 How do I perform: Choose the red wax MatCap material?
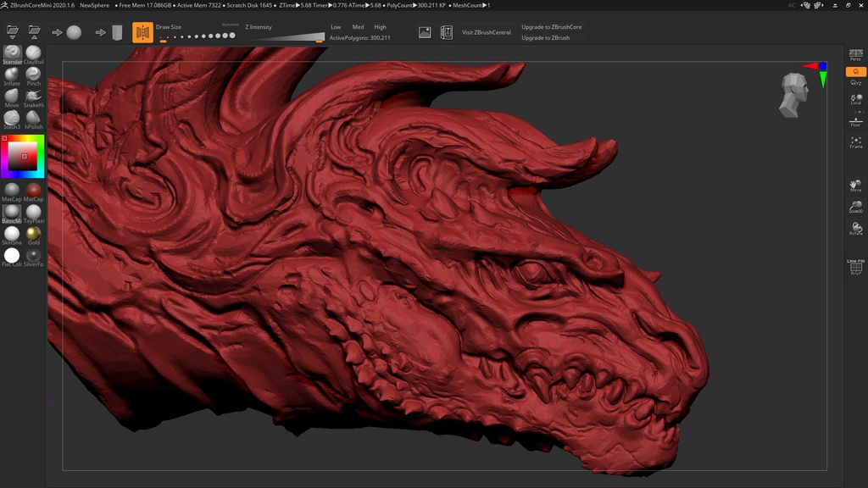point(33,192)
